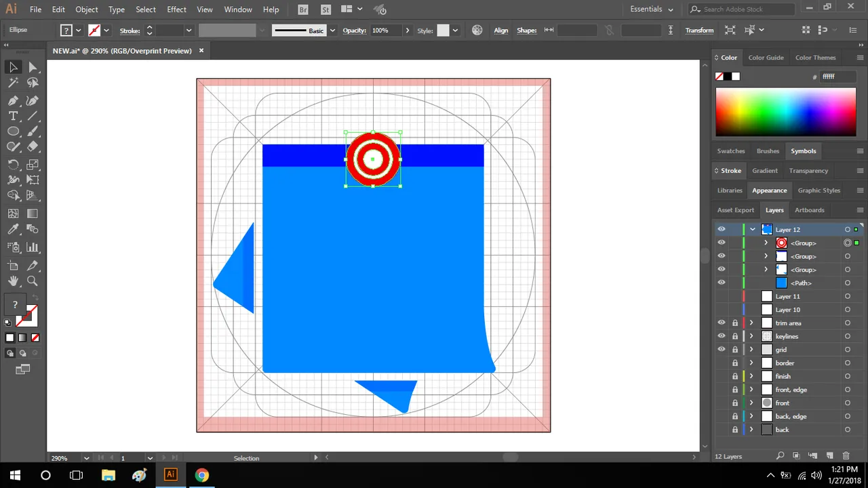Unlock the finish layer

click(x=735, y=376)
